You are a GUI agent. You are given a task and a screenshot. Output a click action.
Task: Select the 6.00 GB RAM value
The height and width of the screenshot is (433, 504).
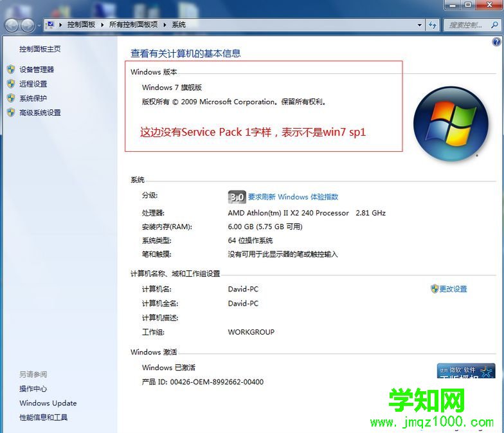[x=265, y=226]
